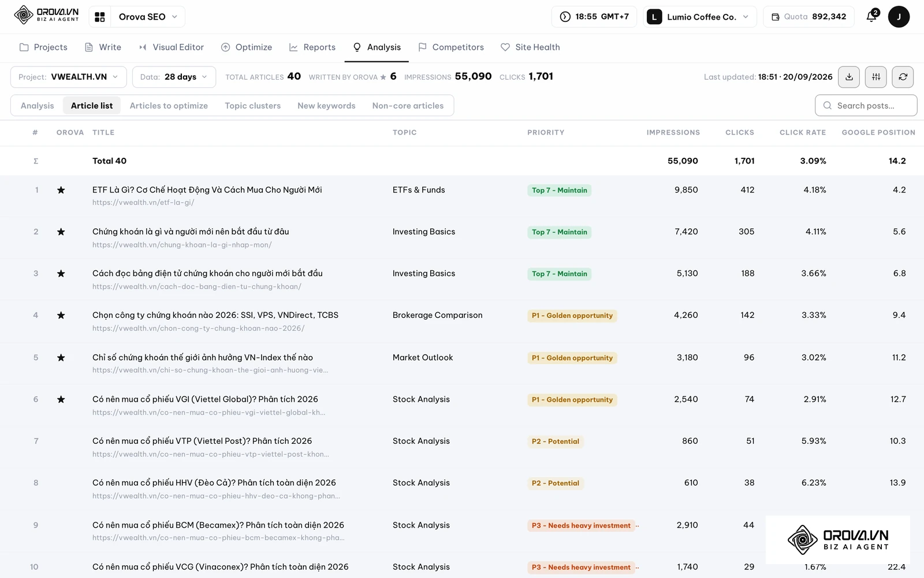Open the Project VWEALTH.VN dropdown
Image resolution: width=924 pixels, height=578 pixels.
click(69, 77)
